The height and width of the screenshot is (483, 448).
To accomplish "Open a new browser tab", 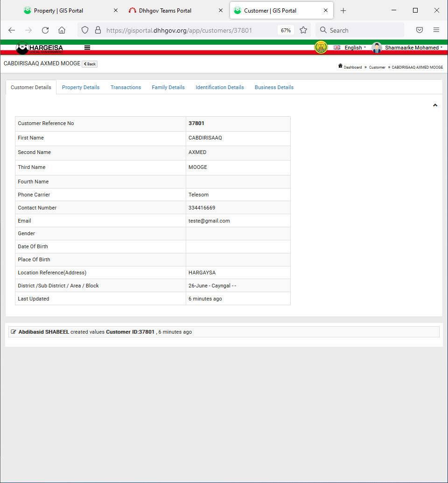I will (x=343, y=11).
